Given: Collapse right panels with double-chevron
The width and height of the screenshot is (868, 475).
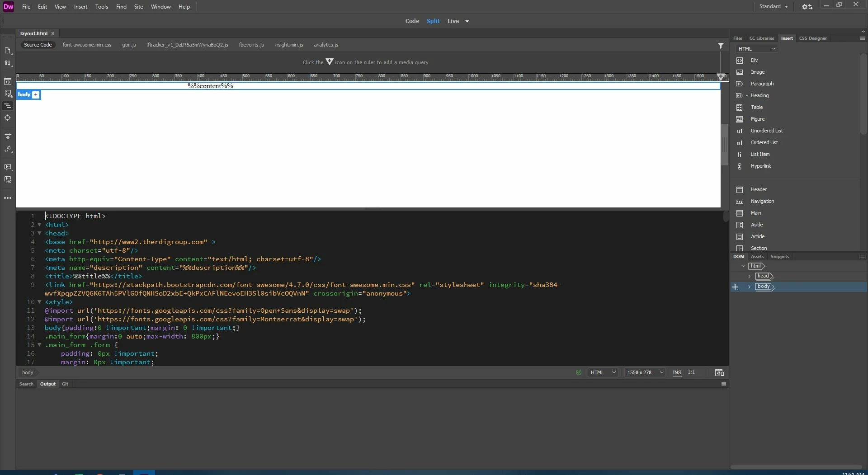Looking at the screenshot, I should coord(863,32).
